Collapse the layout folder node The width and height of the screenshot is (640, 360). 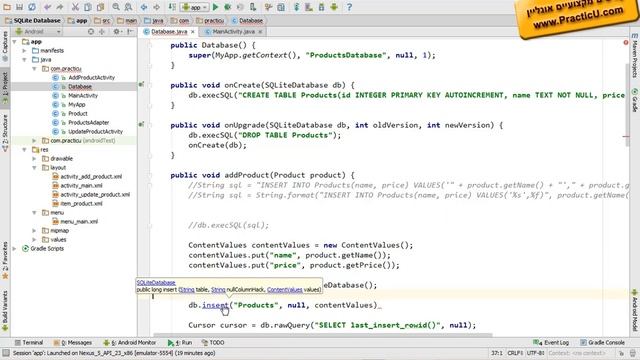tap(34, 167)
